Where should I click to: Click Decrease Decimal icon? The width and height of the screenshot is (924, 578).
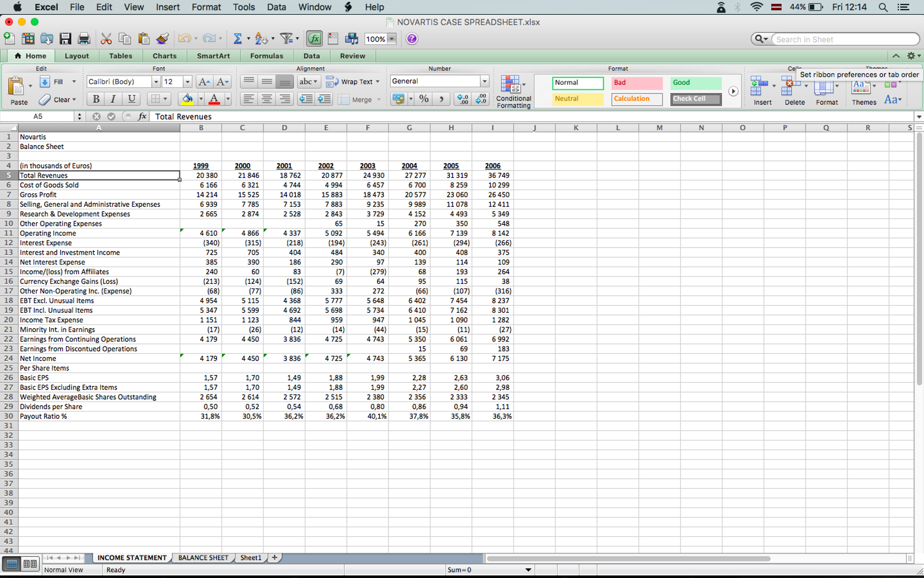pos(481,99)
